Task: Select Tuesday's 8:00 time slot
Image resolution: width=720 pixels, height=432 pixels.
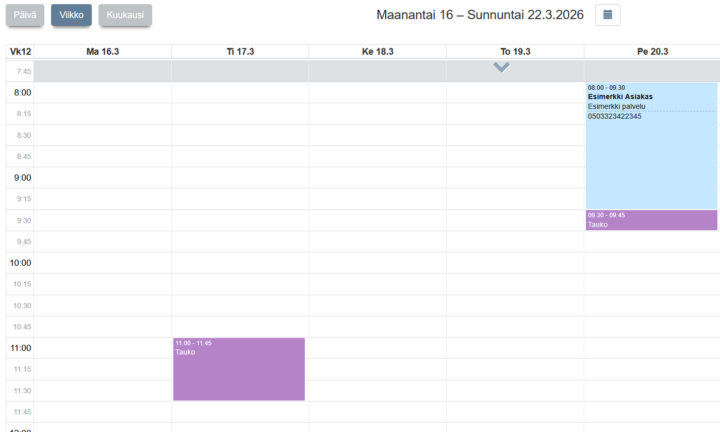Action: point(240,93)
